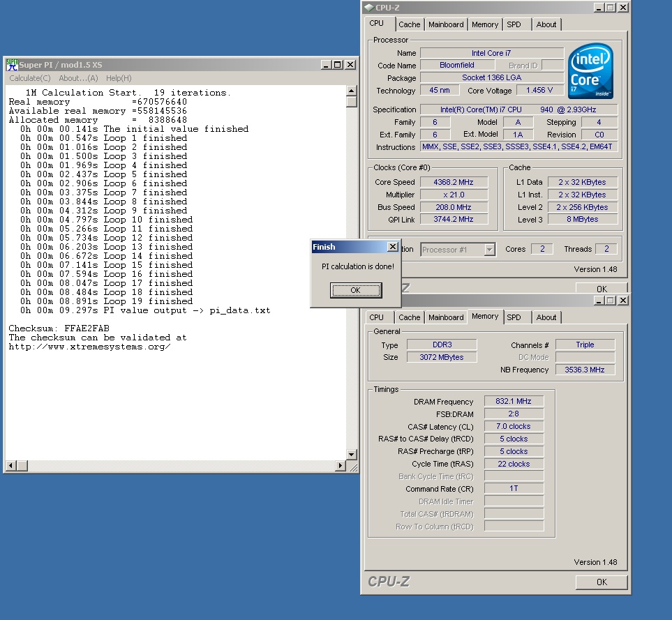
Task: Close the lower CPU-Z window
Action: click(623, 301)
